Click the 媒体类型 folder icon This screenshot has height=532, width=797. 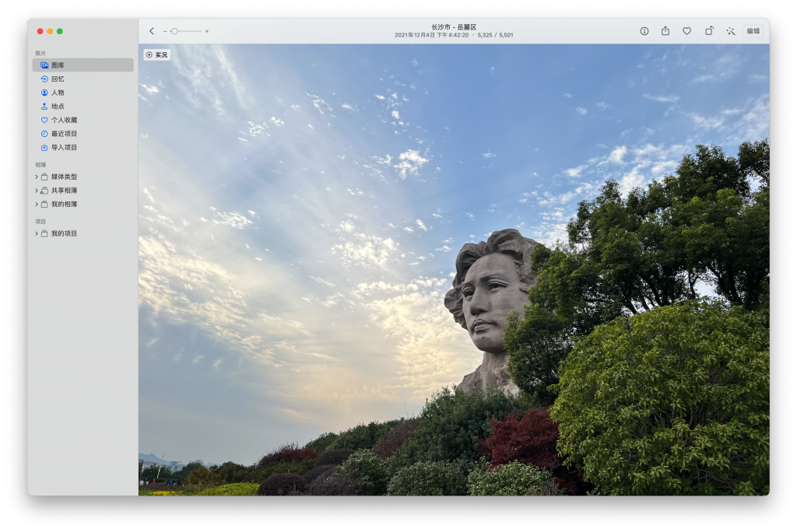(44, 177)
